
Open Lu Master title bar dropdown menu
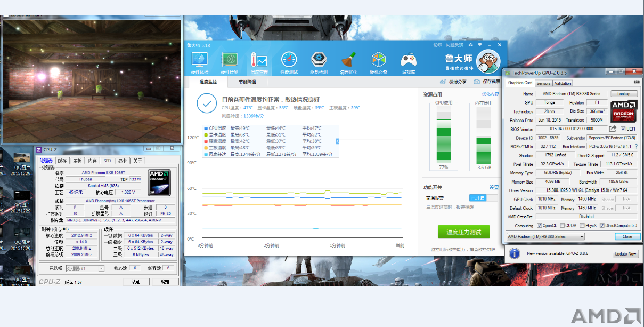point(479,45)
